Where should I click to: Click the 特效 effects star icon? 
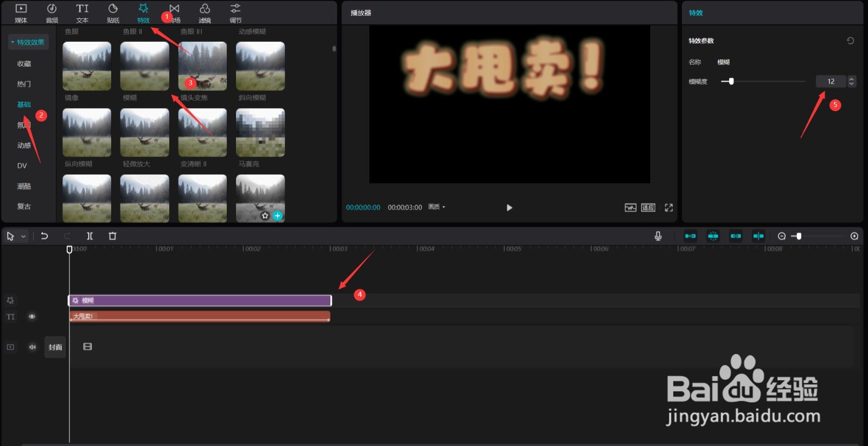click(x=143, y=8)
